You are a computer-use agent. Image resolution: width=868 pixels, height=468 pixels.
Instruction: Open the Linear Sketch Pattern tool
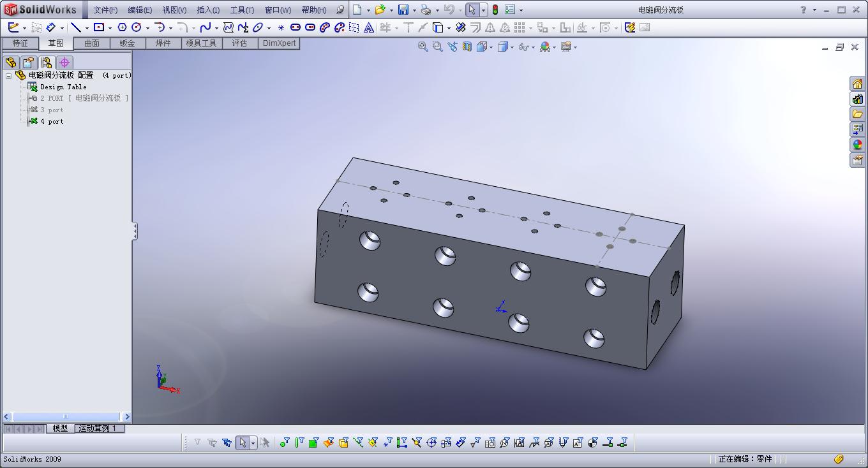(x=520, y=27)
